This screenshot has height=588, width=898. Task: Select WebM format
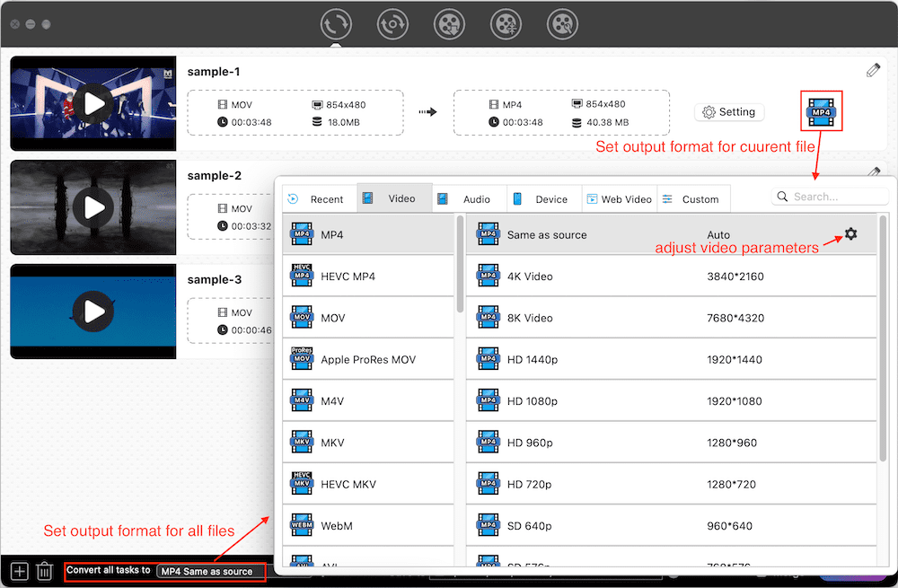(x=368, y=525)
